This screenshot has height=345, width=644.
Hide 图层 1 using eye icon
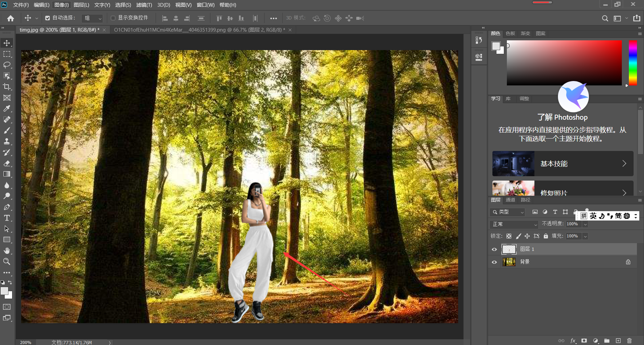click(x=494, y=249)
